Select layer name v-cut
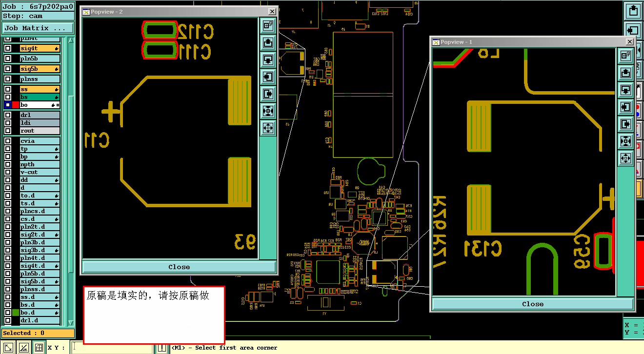The width and height of the screenshot is (644, 354). point(40,172)
